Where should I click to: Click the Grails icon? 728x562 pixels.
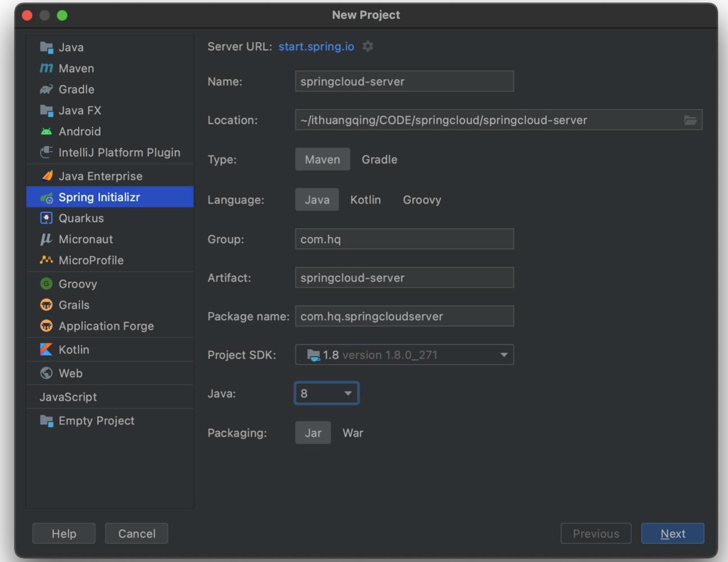tap(46, 305)
